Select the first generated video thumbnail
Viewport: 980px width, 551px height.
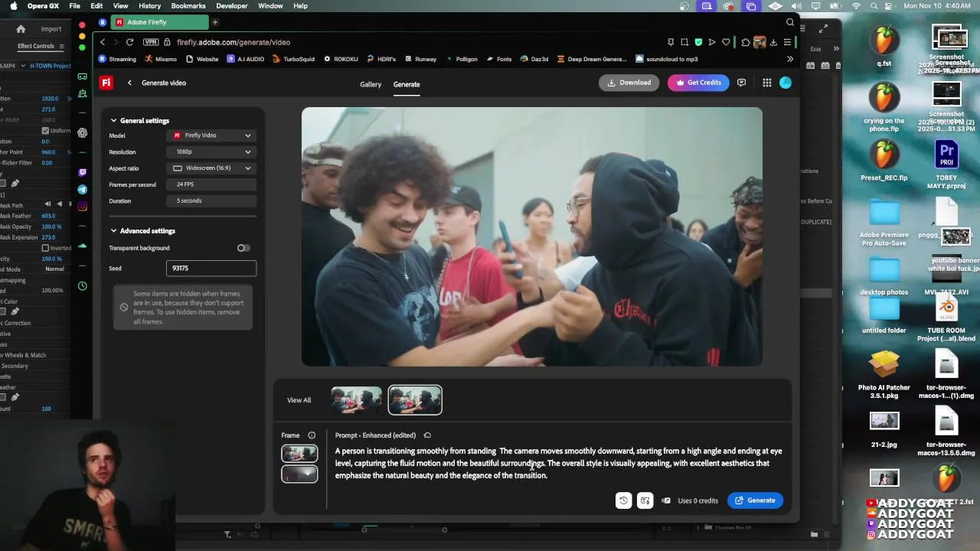tap(356, 400)
